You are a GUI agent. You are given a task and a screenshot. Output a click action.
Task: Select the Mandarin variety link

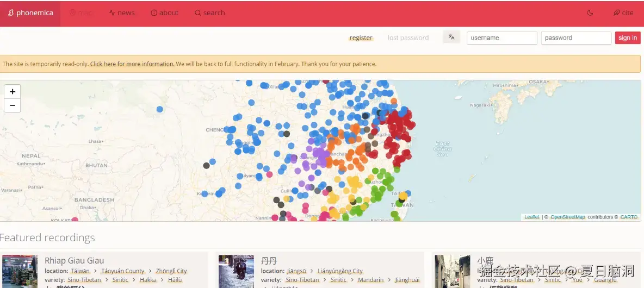(x=370, y=280)
